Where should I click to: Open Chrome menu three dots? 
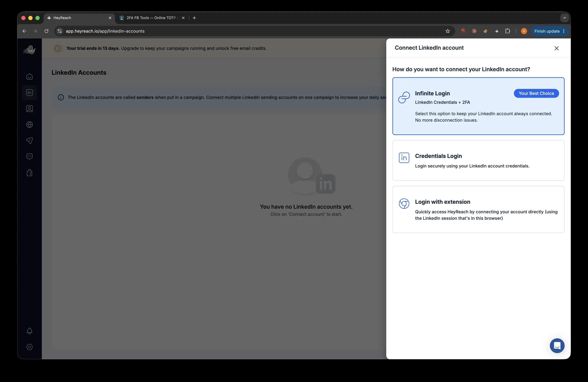(x=563, y=31)
